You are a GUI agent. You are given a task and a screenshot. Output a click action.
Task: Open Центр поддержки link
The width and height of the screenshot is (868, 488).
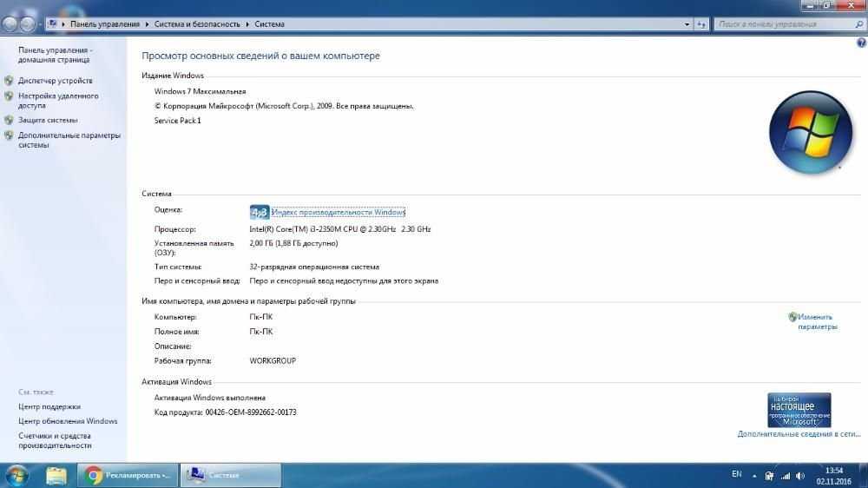(49, 406)
